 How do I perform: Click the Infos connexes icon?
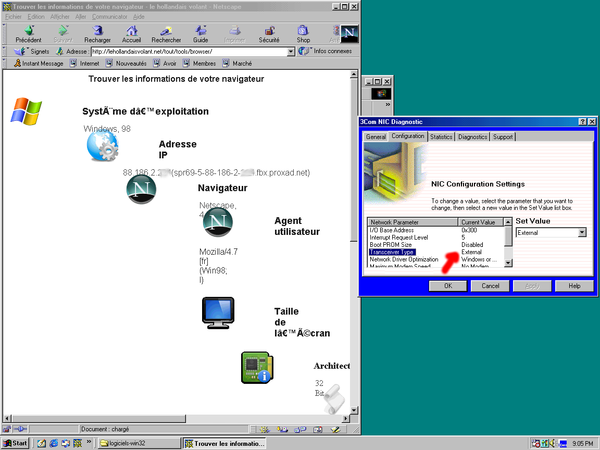[x=304, y=51]
